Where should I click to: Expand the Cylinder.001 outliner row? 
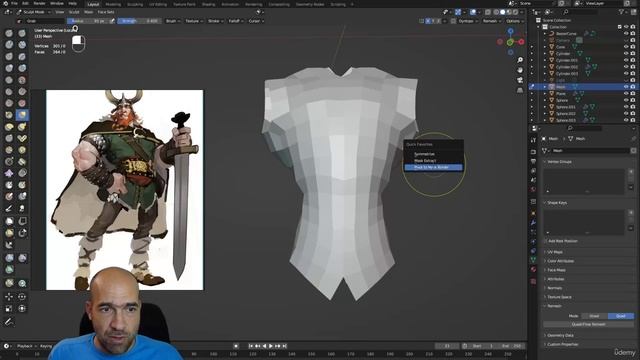pos(544,60)
